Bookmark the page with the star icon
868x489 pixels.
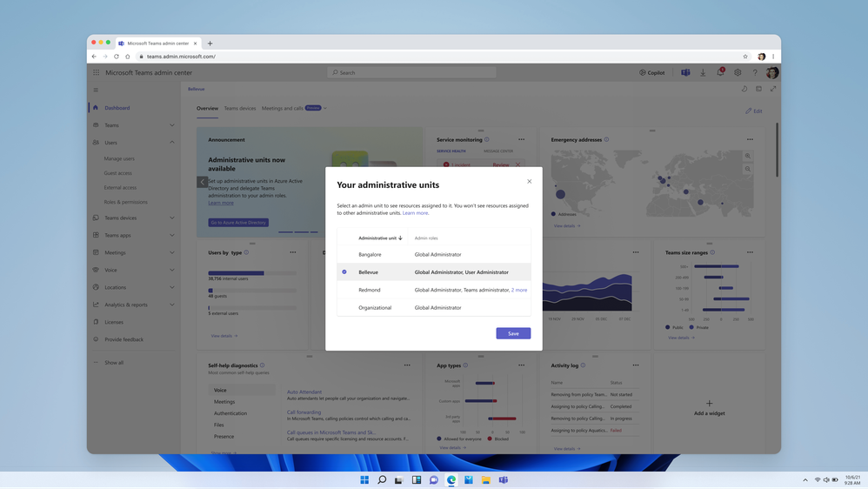(x=745, y=57)
